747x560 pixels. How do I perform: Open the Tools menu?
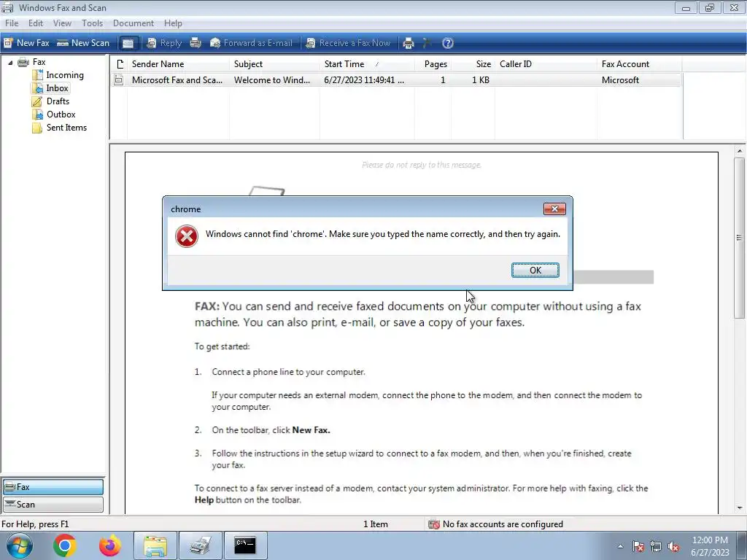(x=92, y=23)
